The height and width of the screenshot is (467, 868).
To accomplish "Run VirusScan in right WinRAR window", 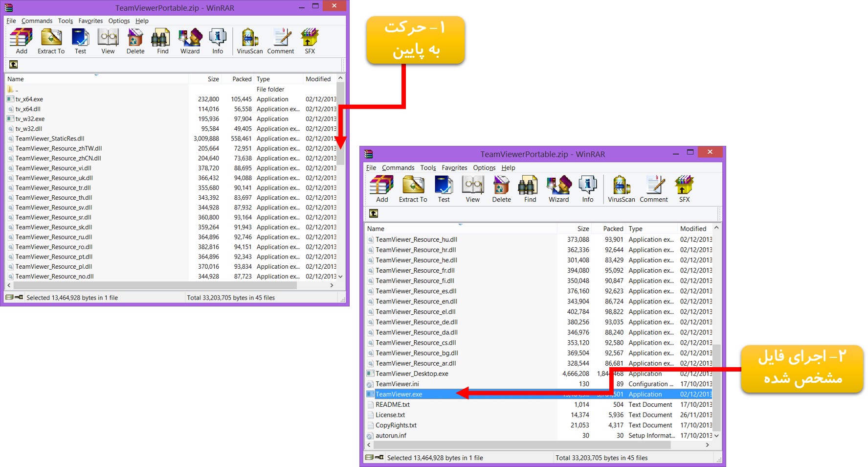I will 622,189.
